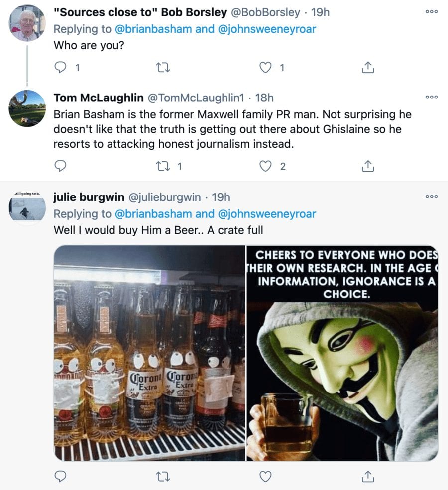448x490 pixels.
Task: Reply to Tom McLaughlin's tweet
Action: pos(60,166)
